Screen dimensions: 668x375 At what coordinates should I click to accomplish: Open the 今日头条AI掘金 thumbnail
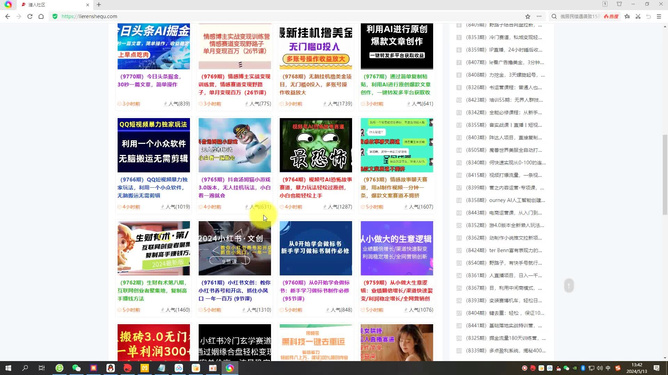click(x=154, y=46)
